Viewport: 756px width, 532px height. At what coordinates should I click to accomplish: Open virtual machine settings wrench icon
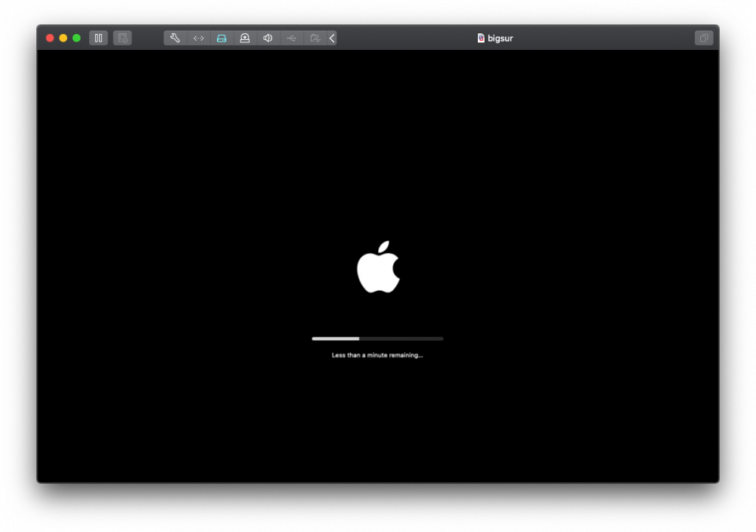[x=175, y=38]
